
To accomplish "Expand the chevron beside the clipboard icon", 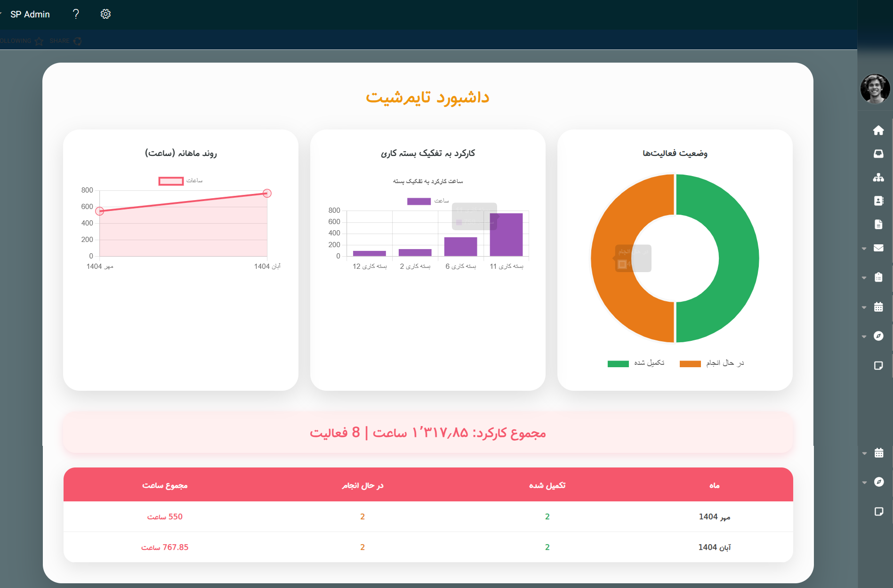I will [864, 277].
